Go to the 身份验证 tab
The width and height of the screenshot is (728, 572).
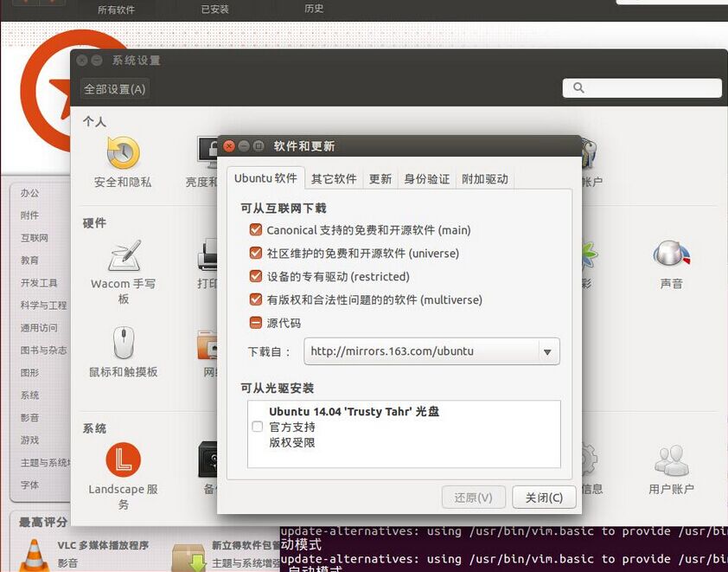tap(426, 179)
